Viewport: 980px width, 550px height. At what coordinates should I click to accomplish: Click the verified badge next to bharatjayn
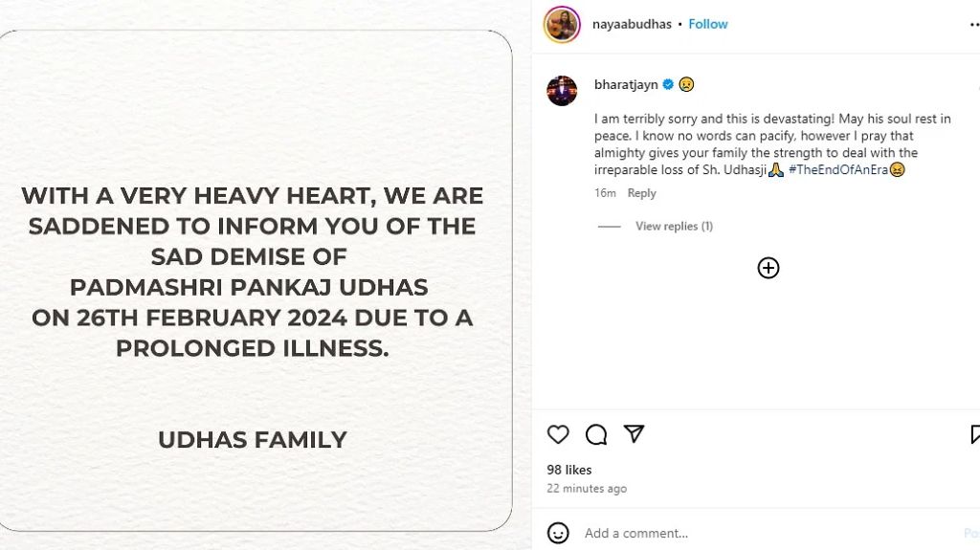click(668, 84)
